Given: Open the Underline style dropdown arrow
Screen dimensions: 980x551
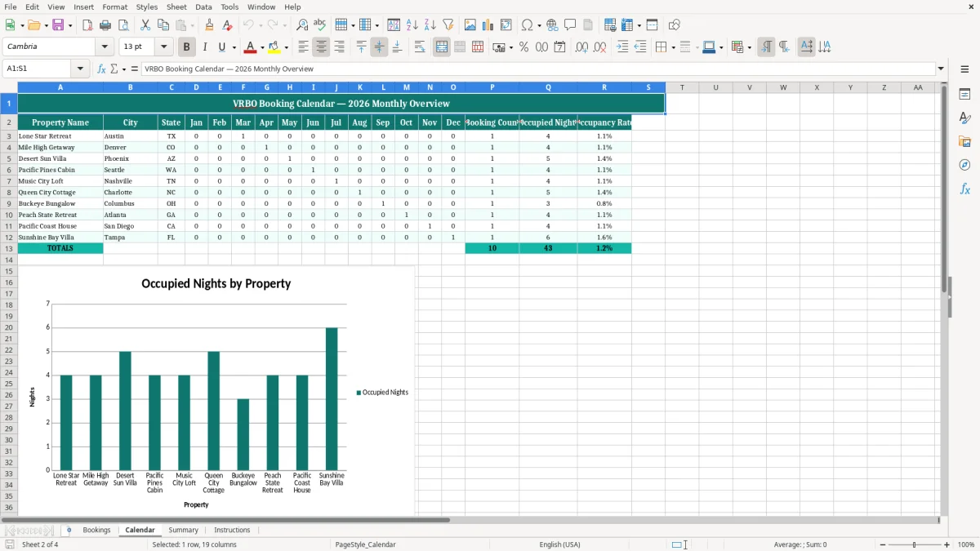Looking at the screenshot, I should [x=234, y=47].
